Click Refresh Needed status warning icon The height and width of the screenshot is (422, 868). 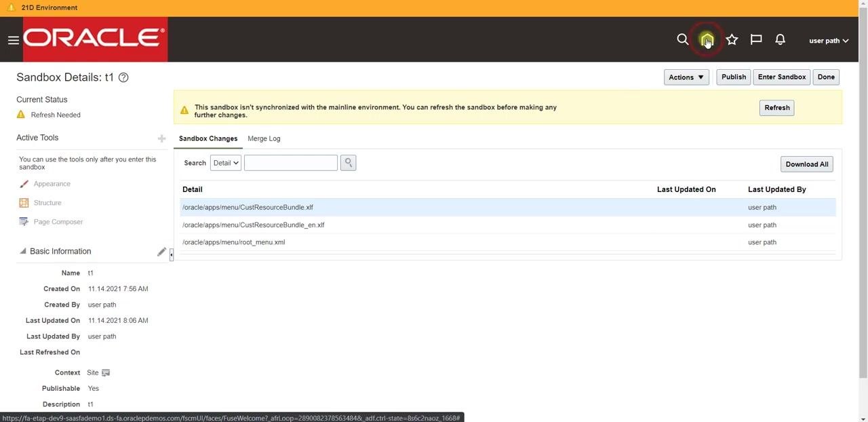21,115
